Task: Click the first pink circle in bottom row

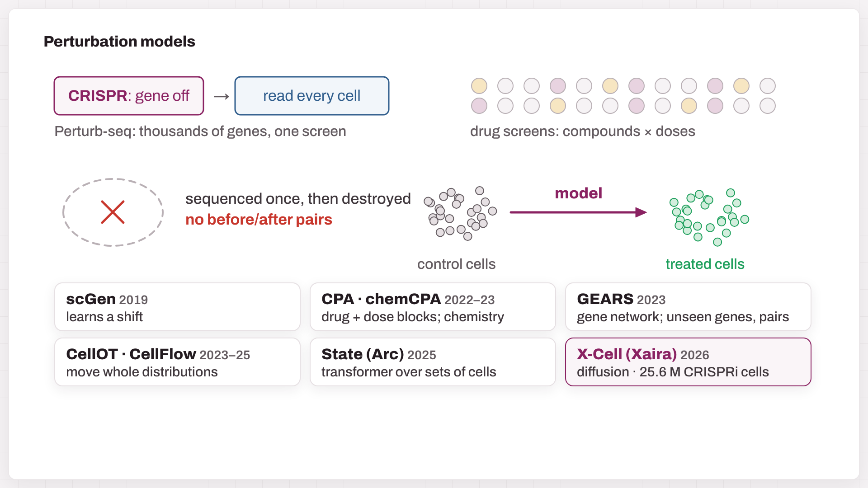Action: pyautogui.click(x=479, y=106)
